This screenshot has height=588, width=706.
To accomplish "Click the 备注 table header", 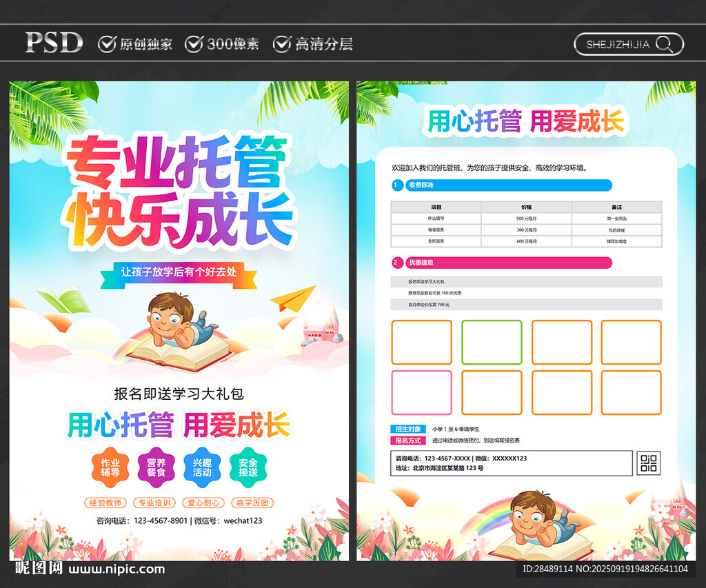I will pos(617,207).
